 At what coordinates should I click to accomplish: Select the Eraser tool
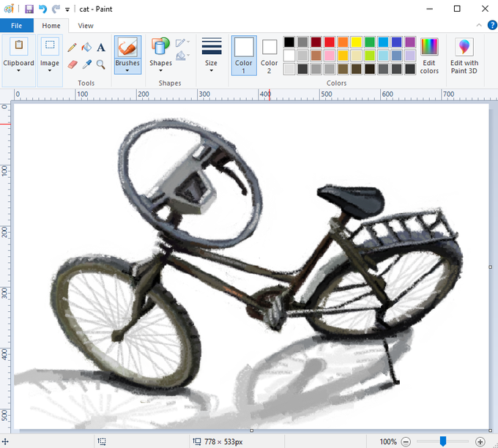[73, 64]
